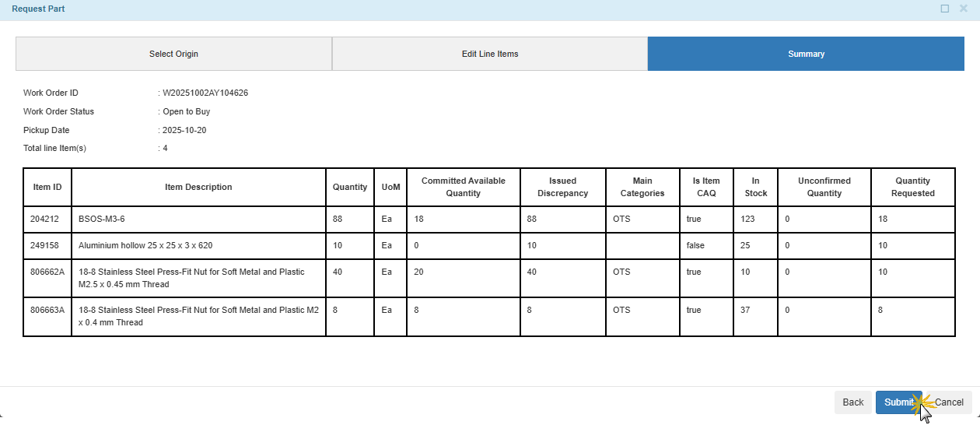Viewport: 980px width, 425px height.
Task: Click the work order ID value
Action: click(x=205, y=93)
